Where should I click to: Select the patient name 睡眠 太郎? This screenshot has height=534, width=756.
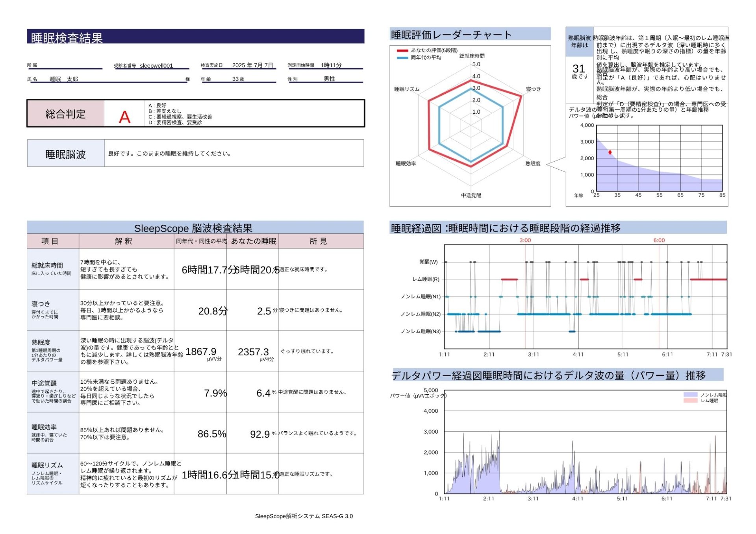click(x=64, y=79)
